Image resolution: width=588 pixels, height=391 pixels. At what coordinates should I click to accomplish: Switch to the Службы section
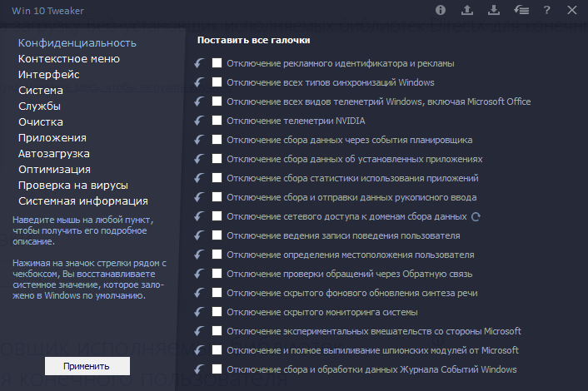pos(39,106)
